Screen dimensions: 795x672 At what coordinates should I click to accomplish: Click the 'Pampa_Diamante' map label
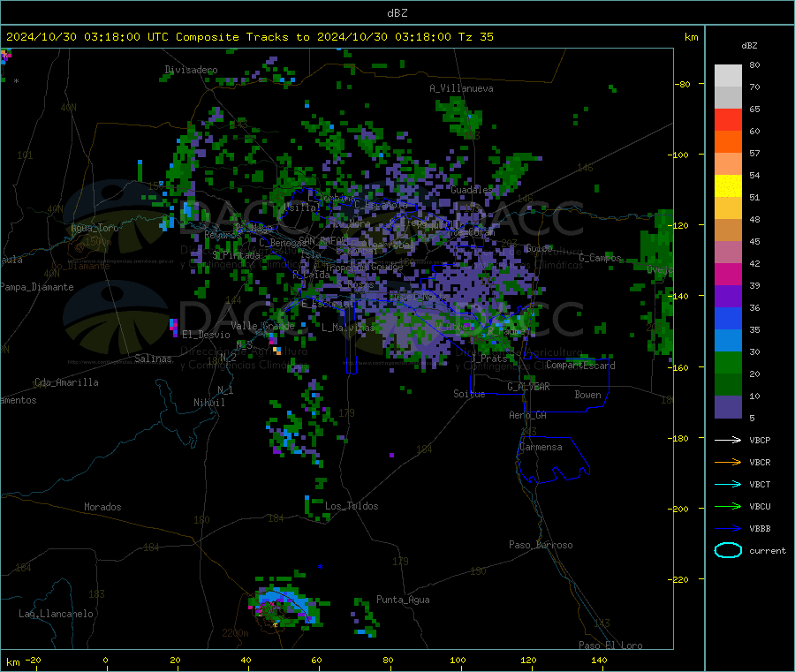(x=37, y=287)
